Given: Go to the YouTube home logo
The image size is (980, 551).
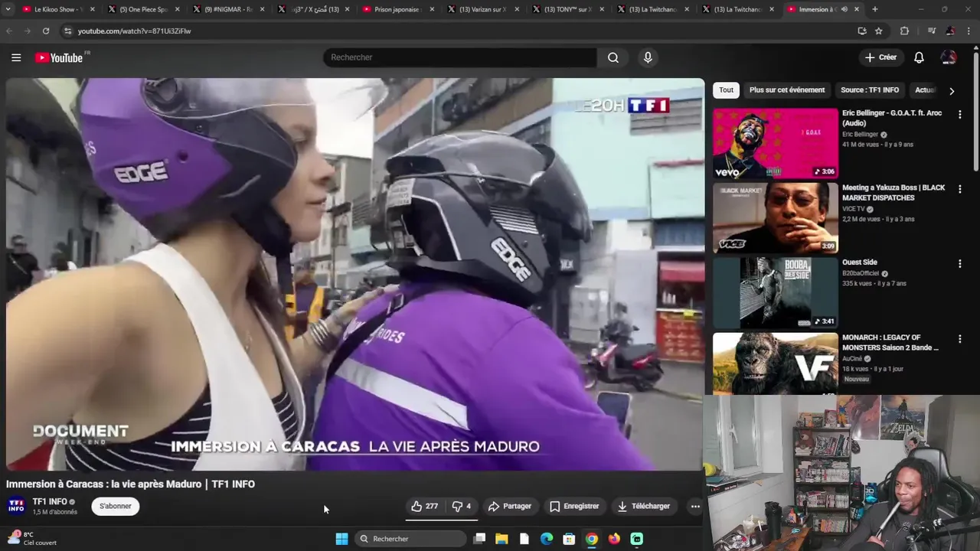Looking at the screenshot, I should click(59, 57).
